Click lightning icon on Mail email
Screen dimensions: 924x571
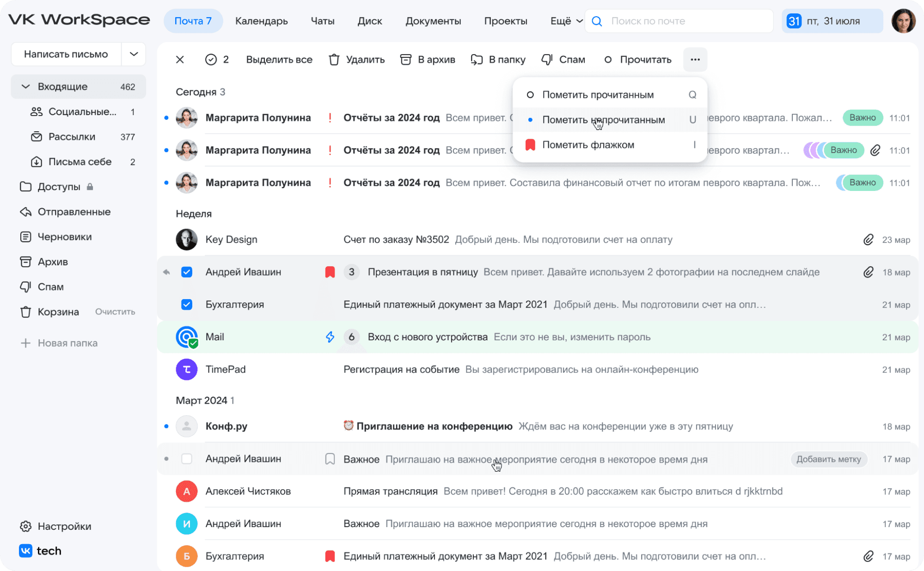click(330, 337)
